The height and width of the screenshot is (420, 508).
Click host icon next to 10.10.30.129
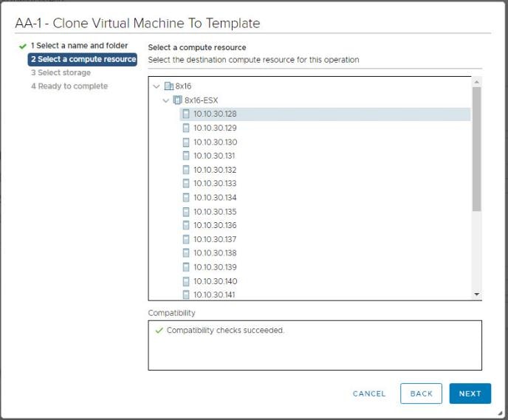186,128
